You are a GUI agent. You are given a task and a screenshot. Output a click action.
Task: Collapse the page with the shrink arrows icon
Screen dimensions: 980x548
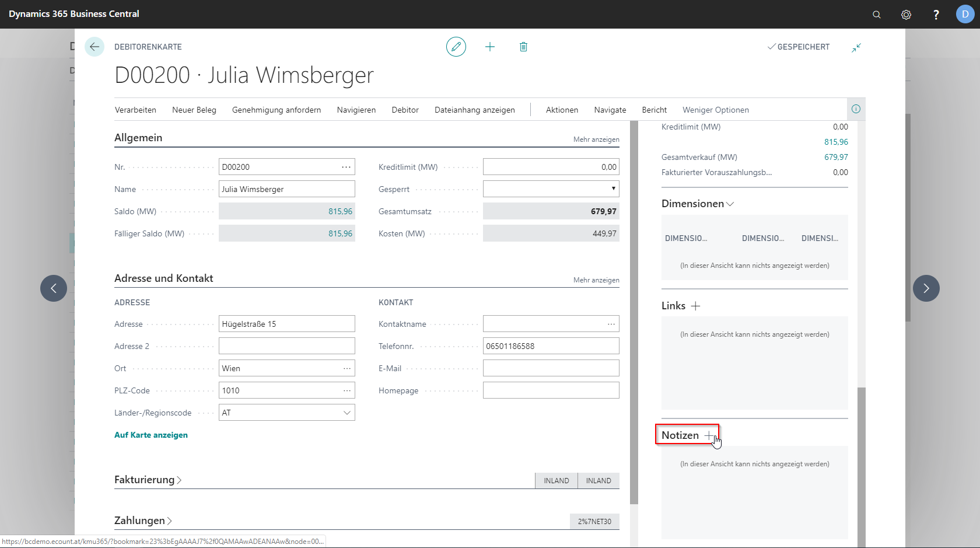856,47
